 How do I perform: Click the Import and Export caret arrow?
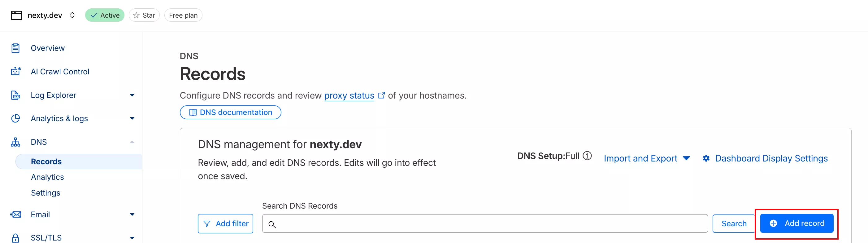click(x=686, y=158)
